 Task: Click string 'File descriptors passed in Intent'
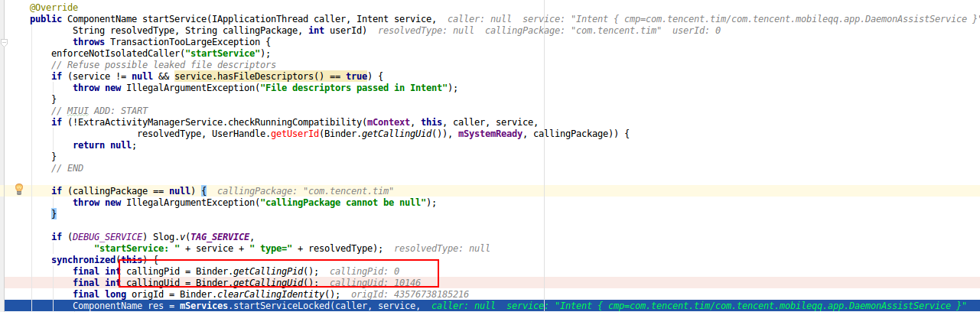(x=353, y=88)
